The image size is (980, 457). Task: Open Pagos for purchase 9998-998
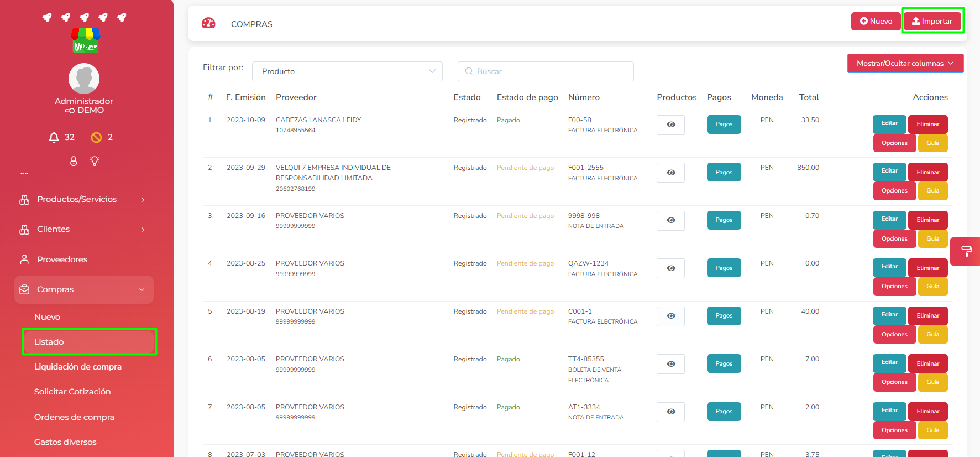[724, 220]
